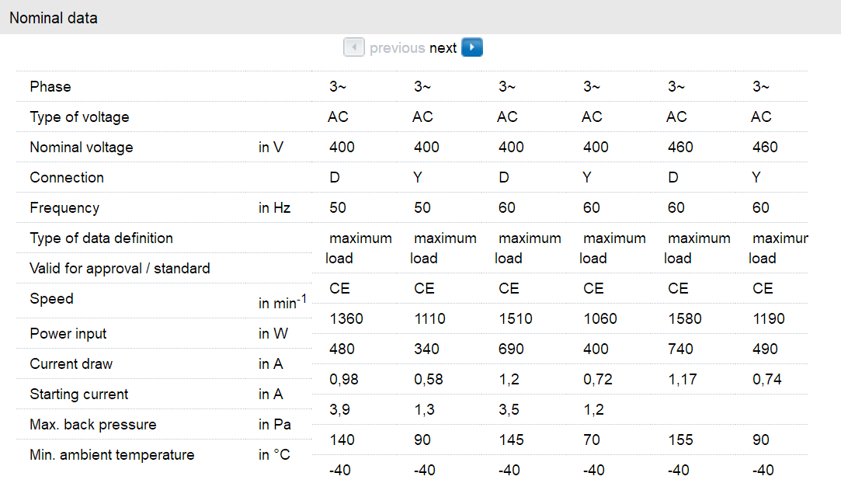Image resolution: width=841 pixels, height=504 pixels.
Task: Click the current draw value 0,98
Action: pos(343,379)
